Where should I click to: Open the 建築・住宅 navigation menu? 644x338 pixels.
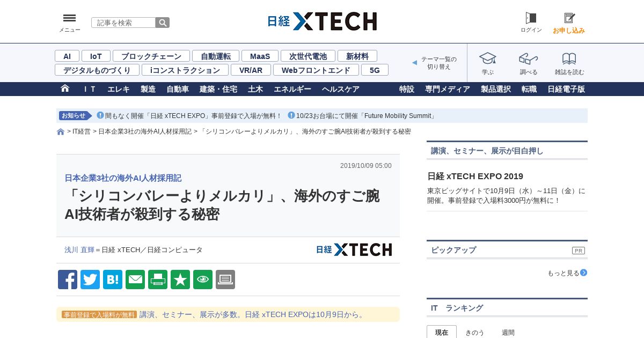[218, 89]
